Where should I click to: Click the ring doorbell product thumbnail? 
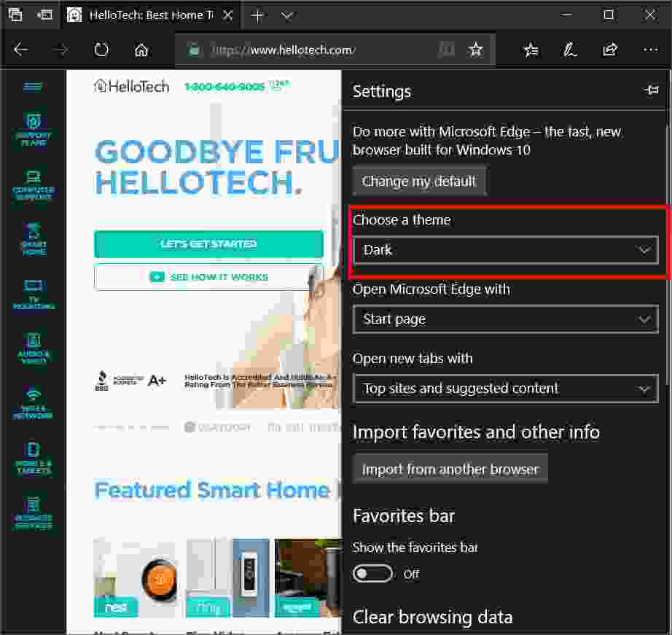(x=227, y=577)
